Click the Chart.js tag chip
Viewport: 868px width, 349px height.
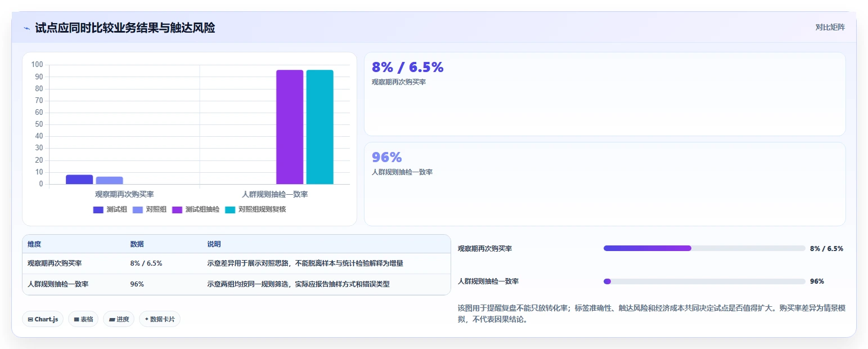(43, 319)
